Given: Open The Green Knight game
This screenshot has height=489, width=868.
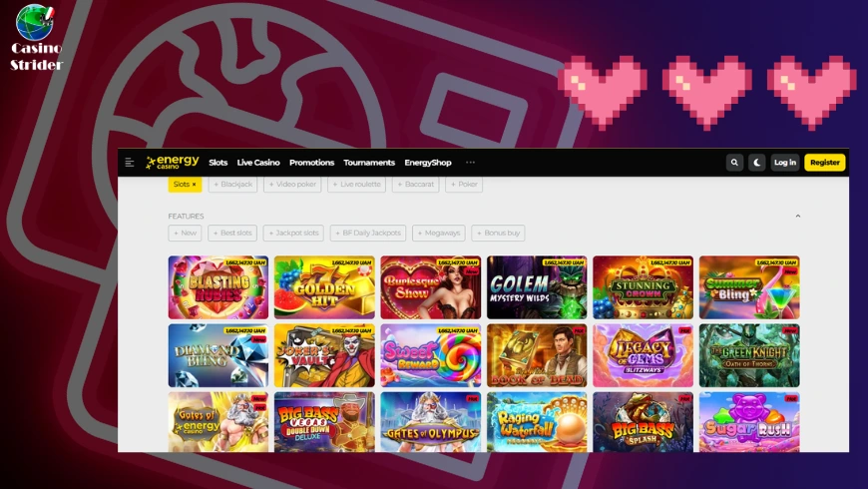Looking at the screenshot, I should coord(749,355).
